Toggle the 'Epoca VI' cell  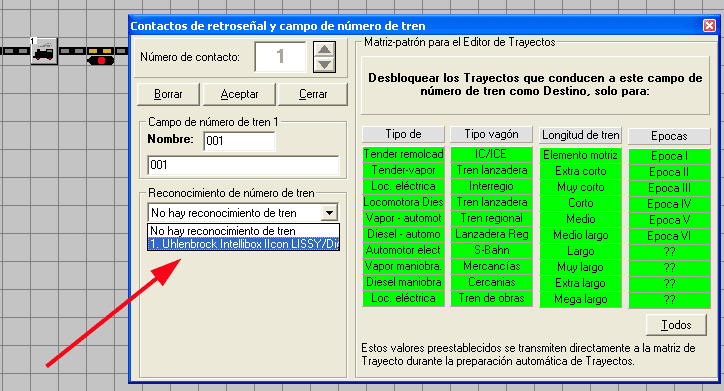click(669, 236)
